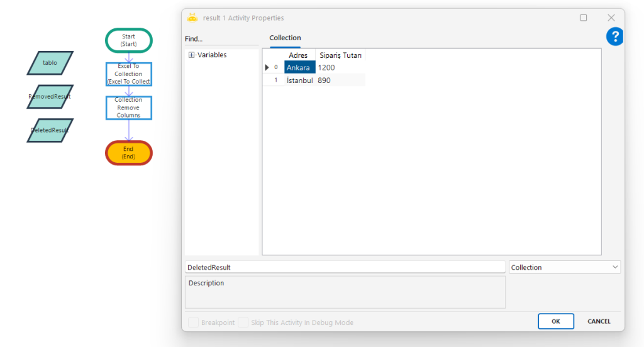Enable the Breakpoint checkbox
This screenshot has width=644, height=347.
[194, 322]
